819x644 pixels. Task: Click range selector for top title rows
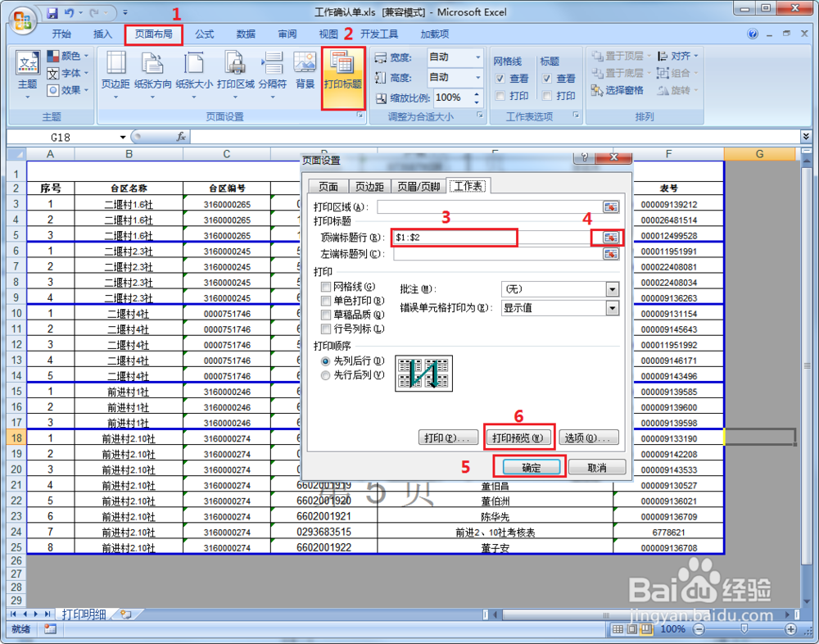[x=611, y=238]
